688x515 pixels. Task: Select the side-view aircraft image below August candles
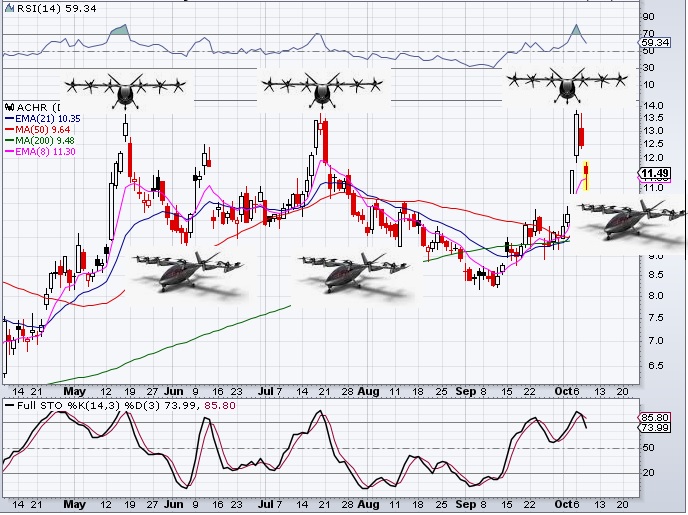coord(356,278)
